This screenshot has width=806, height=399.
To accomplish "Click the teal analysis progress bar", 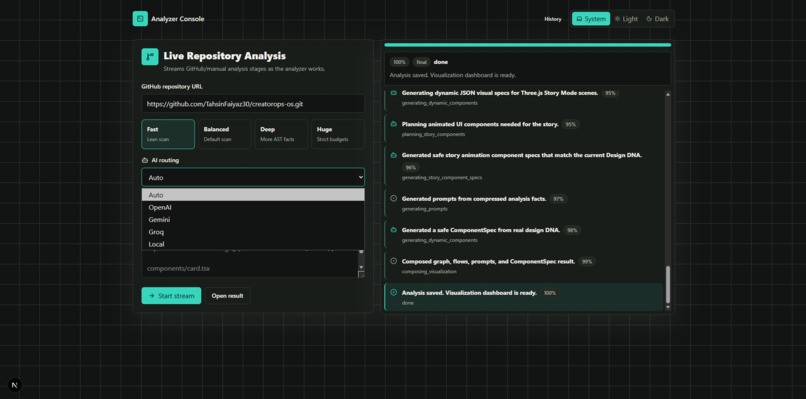I will click(x=527, y=45).
